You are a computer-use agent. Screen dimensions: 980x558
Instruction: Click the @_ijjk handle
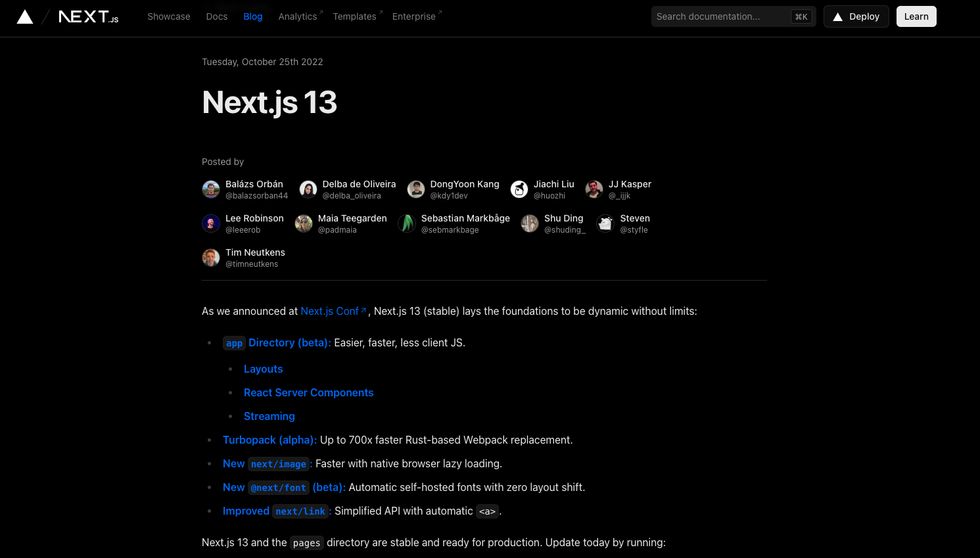(619, 196)
